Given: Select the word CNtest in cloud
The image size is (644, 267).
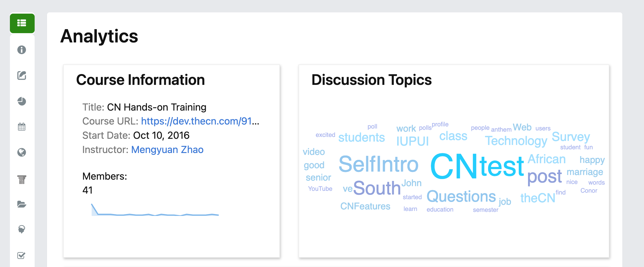Looking at the screenshot, I should pos(477,166).
